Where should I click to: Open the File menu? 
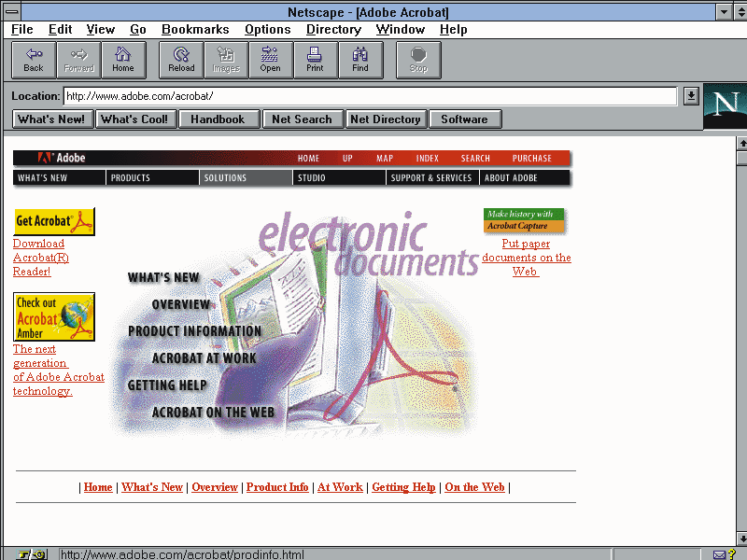pyautogui.click(x=21, y=30)
